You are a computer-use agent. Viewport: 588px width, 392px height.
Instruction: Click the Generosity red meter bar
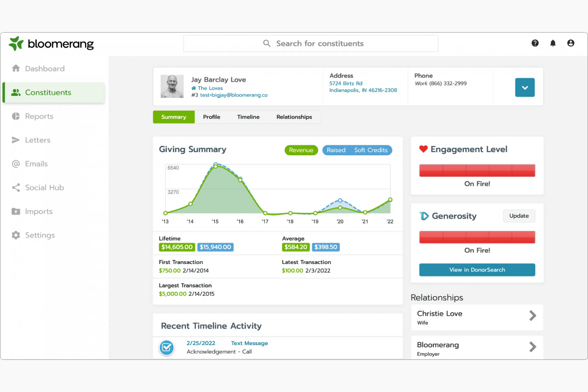click(477, 237)
